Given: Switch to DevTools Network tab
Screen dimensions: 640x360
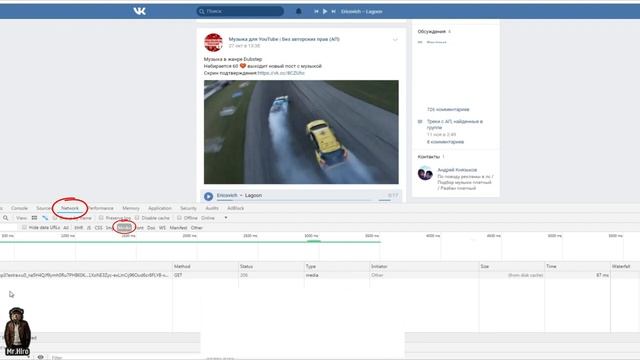Looking at the screenshot, I should click(x=70, y=208).
